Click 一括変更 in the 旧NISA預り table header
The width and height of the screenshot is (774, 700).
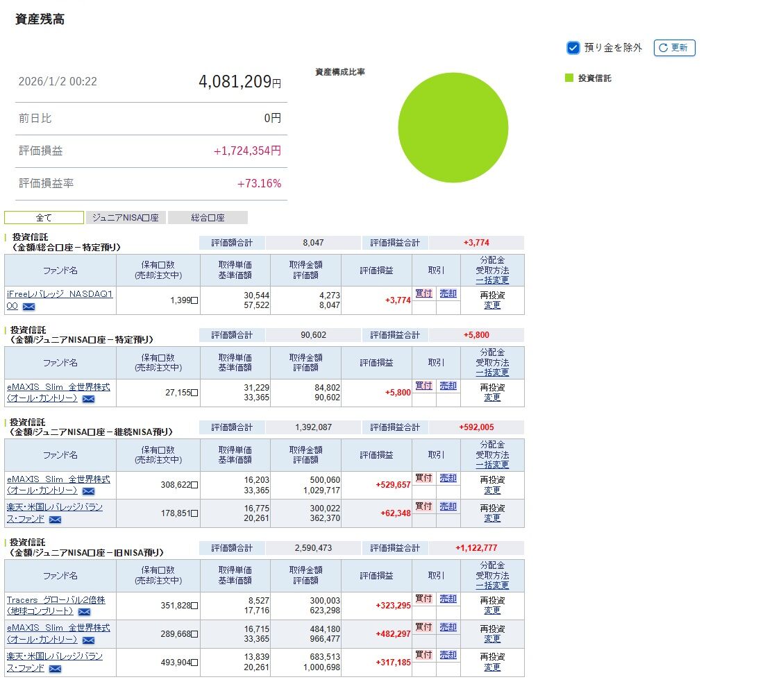492,586
